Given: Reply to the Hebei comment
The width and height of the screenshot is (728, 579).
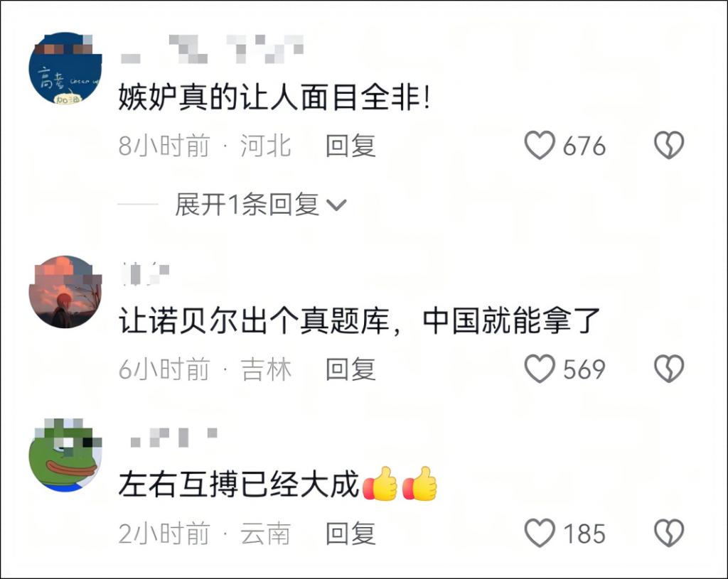Looking at the screenshot, I should point(350,146).
